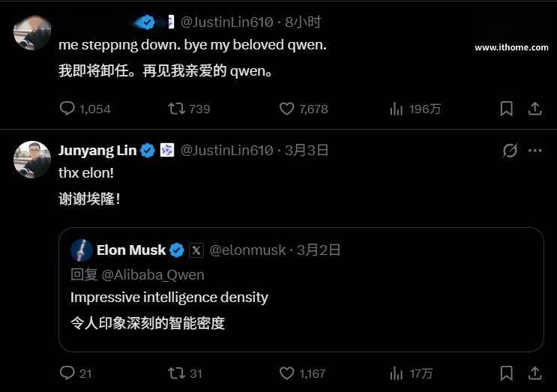
Task: Open Junyang Lin's profile name link
Action: 97,151
